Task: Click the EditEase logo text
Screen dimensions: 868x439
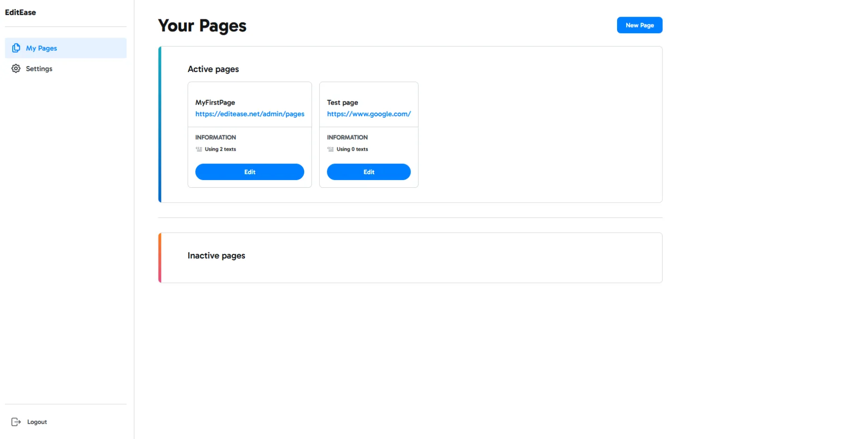Action: tap(20, 12)
